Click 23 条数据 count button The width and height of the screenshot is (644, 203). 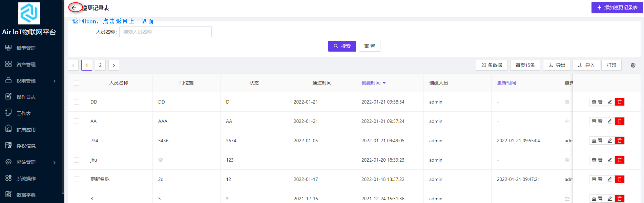point(492,65)
